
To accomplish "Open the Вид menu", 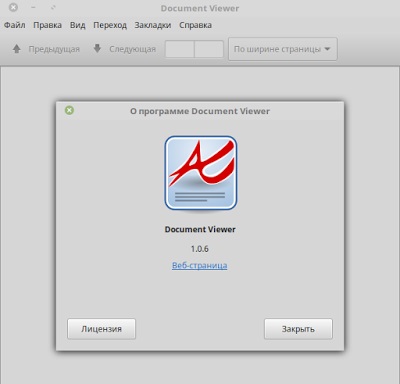I will [x=78, y=25].
